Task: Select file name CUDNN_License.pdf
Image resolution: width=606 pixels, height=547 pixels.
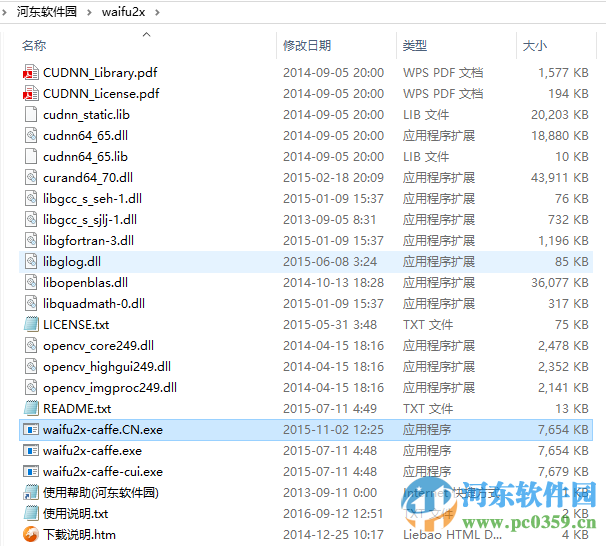Action: (101, 94)
